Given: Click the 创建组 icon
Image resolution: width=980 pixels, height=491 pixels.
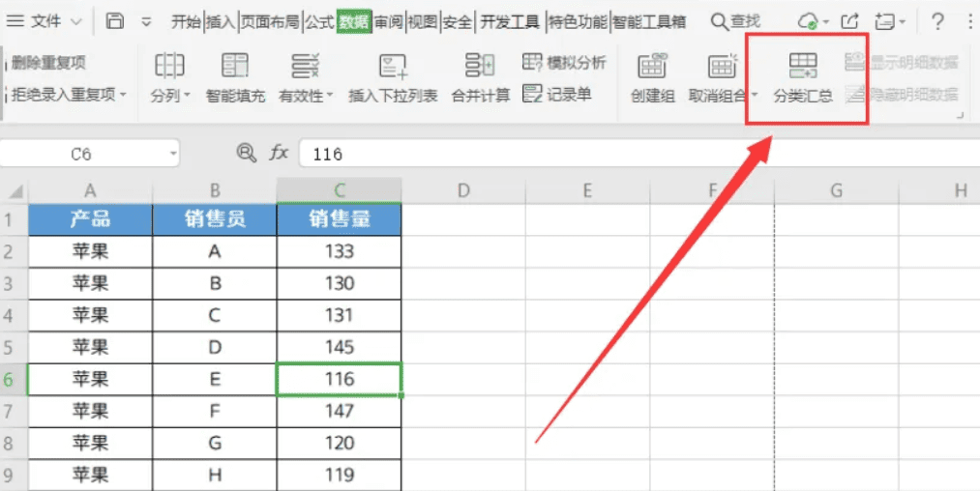Looking at the screenshot, I should point(652,66).
